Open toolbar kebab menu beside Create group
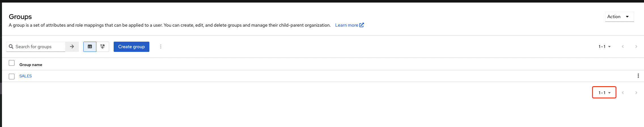The width and height of the screenshot is (644, 127). 161,46
